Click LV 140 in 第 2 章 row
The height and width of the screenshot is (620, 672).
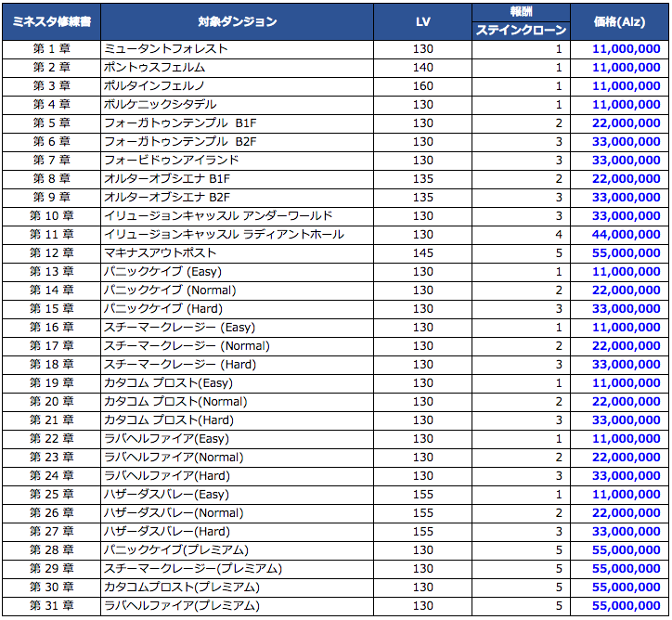point(422,68)
